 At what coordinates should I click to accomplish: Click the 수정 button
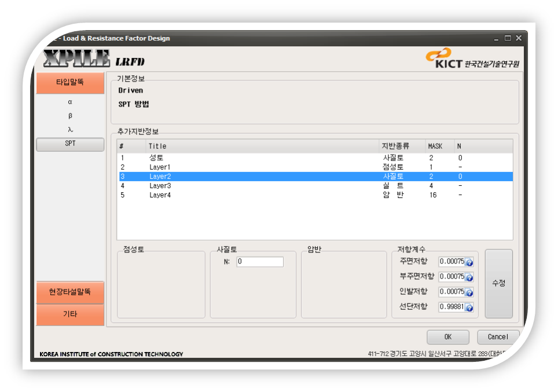click(x=498, y=283)
